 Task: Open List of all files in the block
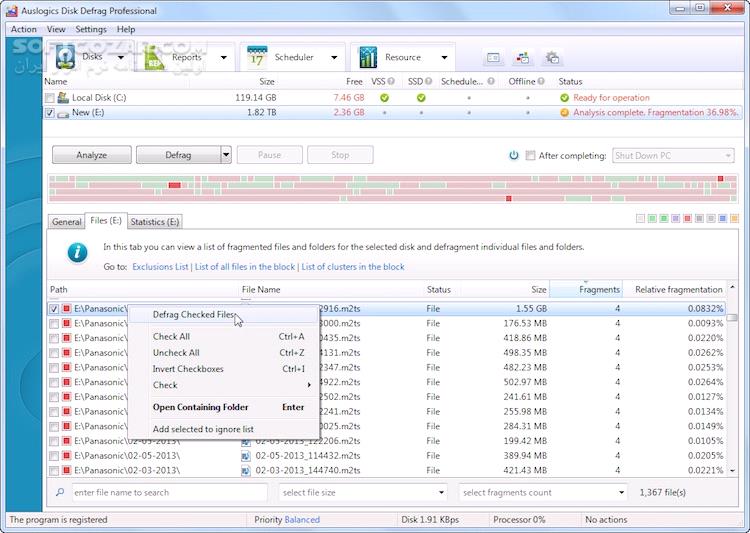pyautogui.click(x=245, y=267)
